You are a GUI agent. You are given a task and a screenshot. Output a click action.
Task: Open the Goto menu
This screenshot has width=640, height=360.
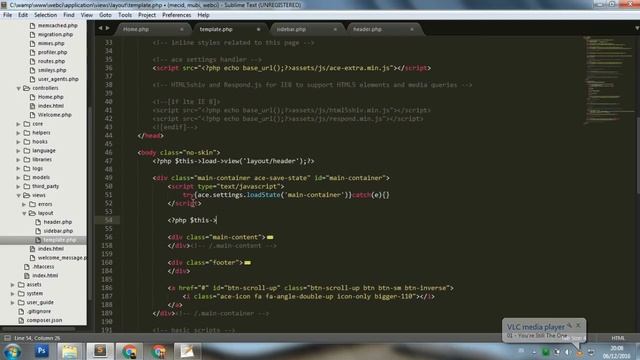[x=105, y=15]
